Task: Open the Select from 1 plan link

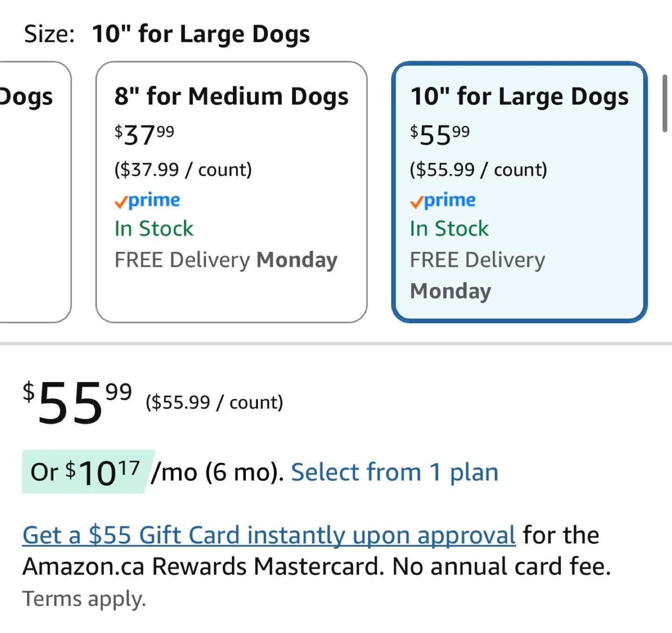Action: click(395, 472)
